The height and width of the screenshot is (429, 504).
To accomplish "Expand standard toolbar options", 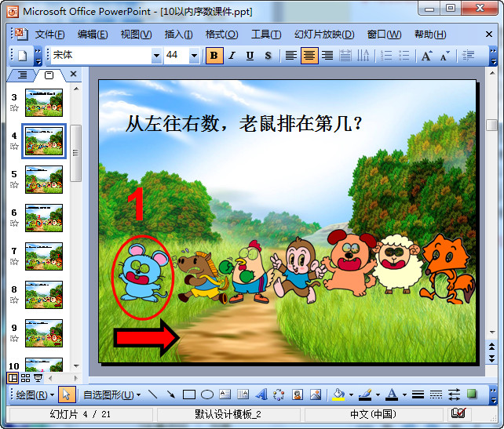I will 38,56.
